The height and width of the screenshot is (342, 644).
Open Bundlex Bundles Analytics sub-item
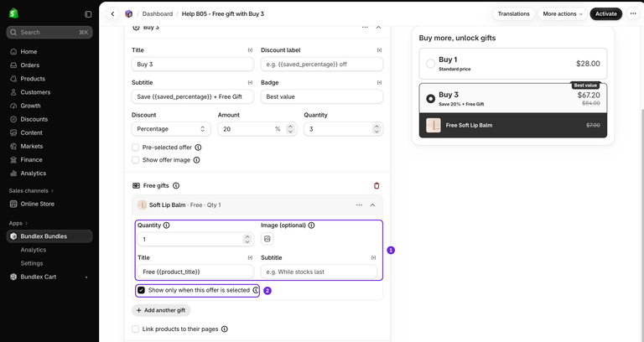34,250
